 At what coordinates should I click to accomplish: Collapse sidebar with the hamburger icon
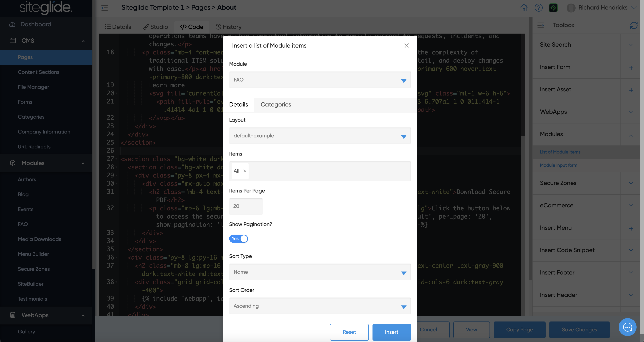tap(105, 8)
